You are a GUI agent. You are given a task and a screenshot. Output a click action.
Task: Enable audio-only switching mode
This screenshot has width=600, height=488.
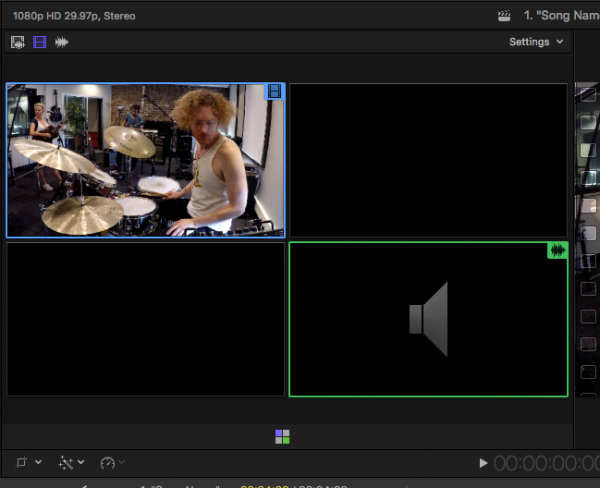coord(61,42)
